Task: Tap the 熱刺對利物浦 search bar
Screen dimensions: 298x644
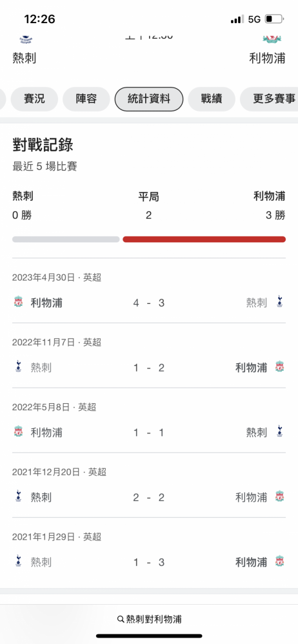Action: click(149, 619)
